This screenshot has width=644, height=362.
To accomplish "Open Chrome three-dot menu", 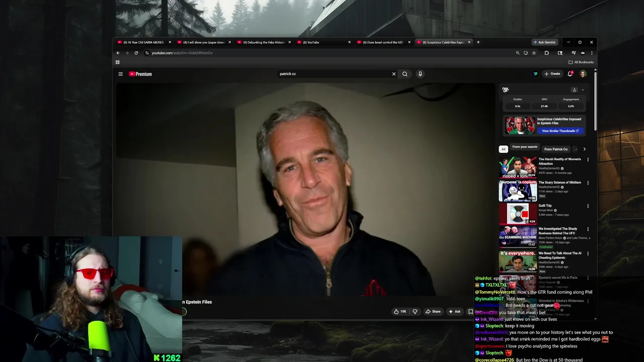I will (592, 53).
